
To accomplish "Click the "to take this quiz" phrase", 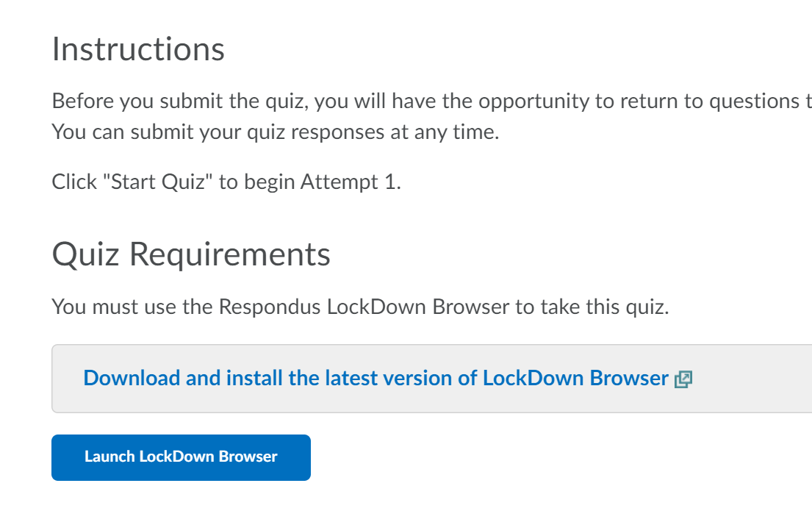I will tap(592, 307).
